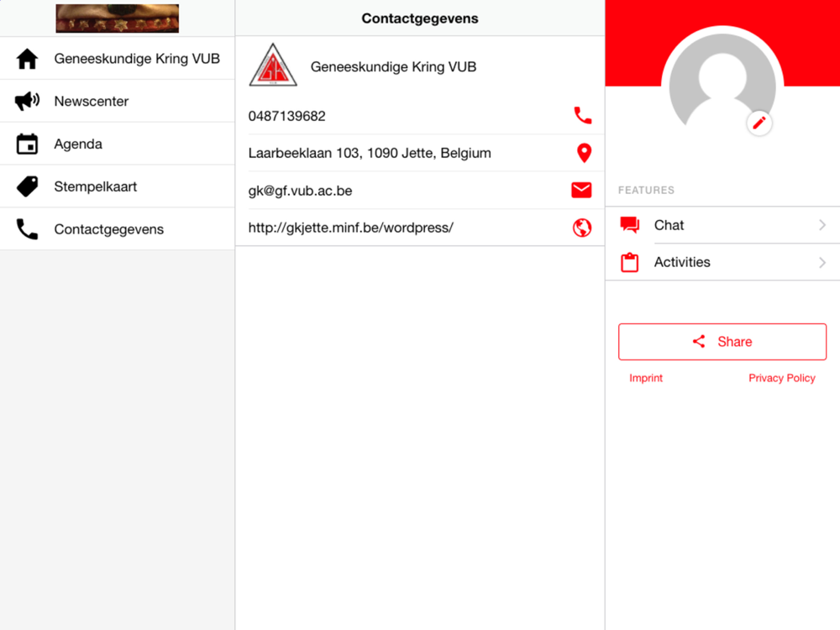The image size is (840, 630).
Task: Click the FEATURES section label
Action: 646,190
